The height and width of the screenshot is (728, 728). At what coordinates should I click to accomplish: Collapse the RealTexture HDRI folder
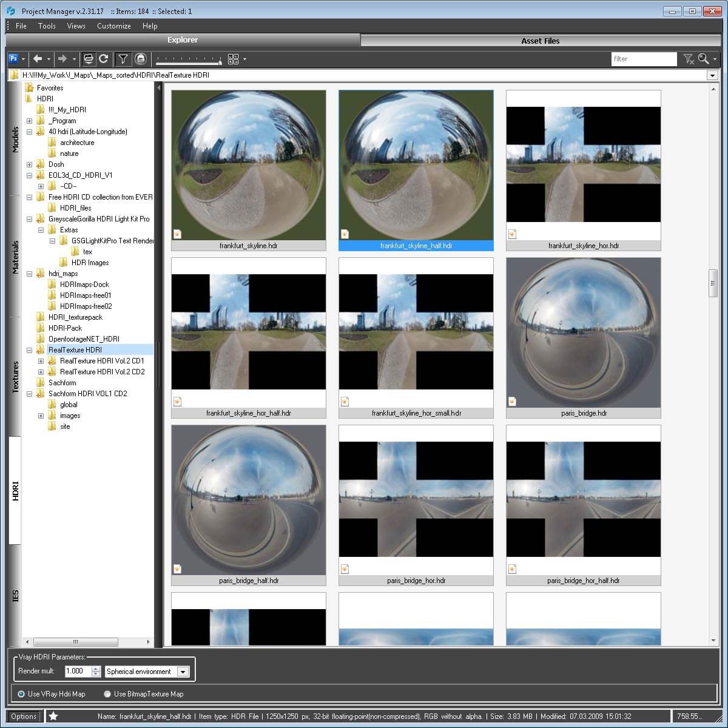(x=30, y=349)
